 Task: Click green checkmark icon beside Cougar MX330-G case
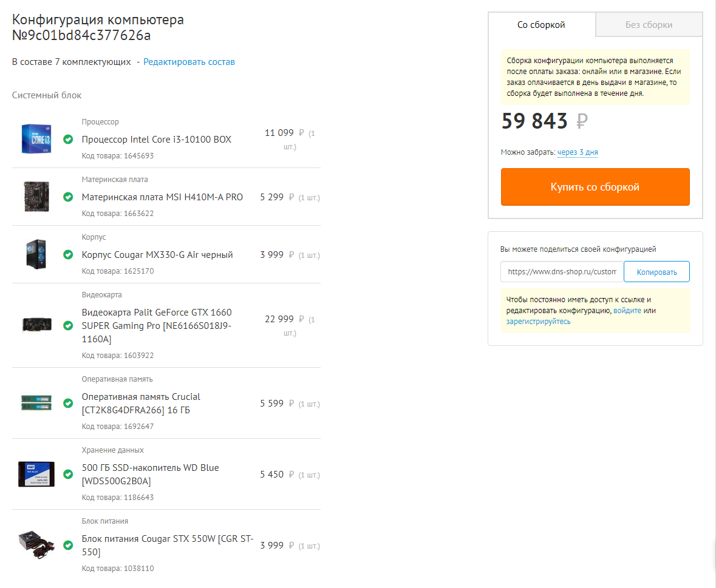[68, 255]
